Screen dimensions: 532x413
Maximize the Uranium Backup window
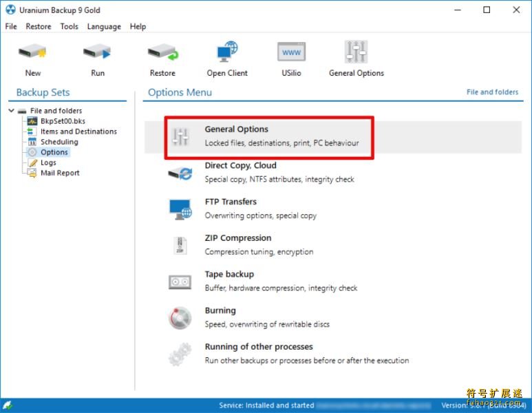coord(487,10)
